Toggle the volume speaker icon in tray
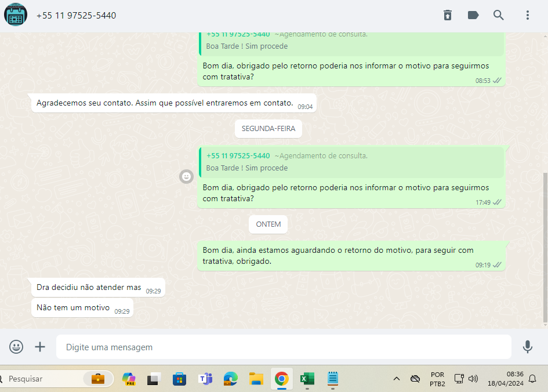Image resolution: width=548 pixels, height=392 pixels. pos(473,379)
